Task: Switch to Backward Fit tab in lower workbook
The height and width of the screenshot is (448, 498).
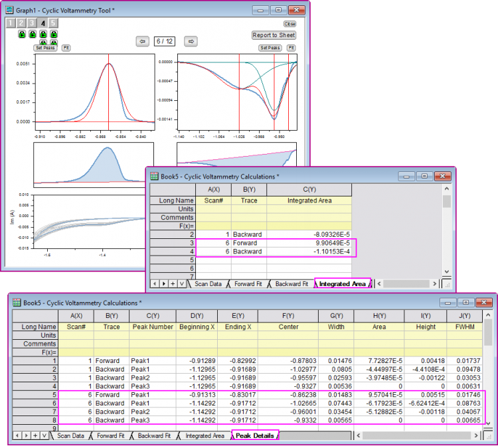Action: pos(154,435)
